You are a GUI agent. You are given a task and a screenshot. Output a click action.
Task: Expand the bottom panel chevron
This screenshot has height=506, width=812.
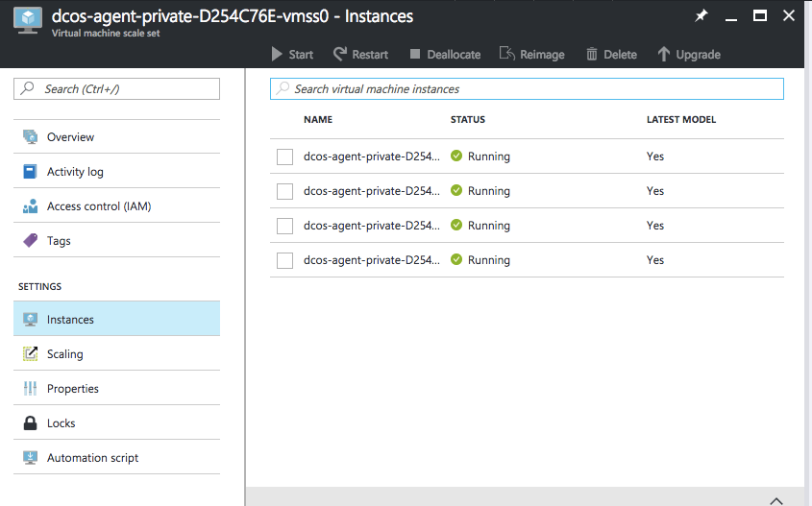775,498
